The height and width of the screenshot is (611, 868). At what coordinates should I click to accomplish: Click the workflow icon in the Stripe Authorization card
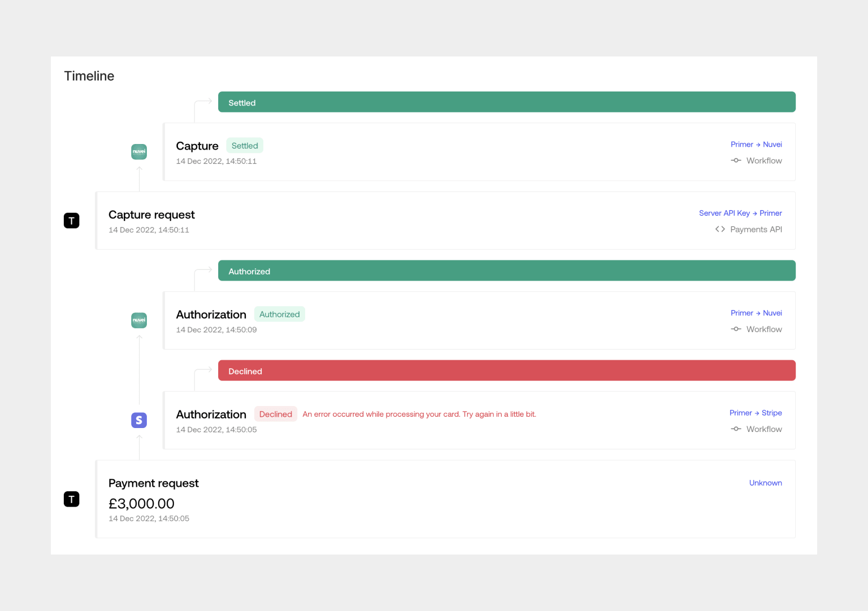736,429
